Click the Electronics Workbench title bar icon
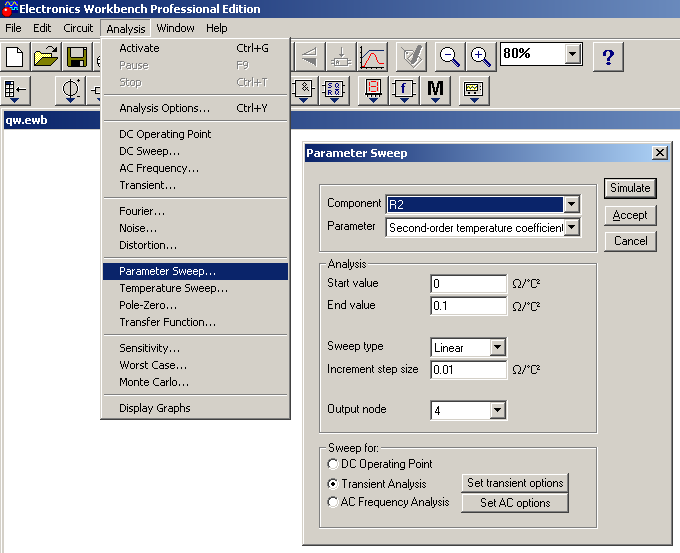Image resolution: width=680 pixels, height=553 pixels. tap(9, 8)
